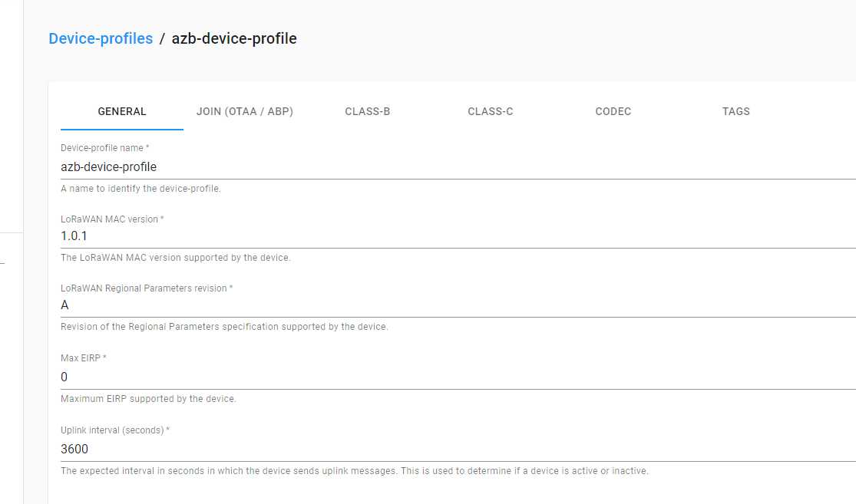The width and height of the screenshot is (856, 504).
Task: Click 'Revision of the Regional Parameters' hint text
Action: click(x=224, y=327)
